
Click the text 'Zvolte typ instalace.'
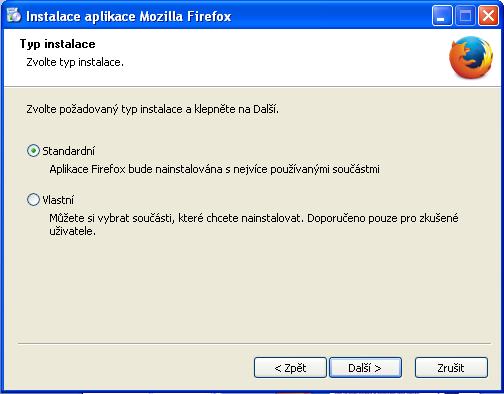pyautogui.click(x=75, y=62)
